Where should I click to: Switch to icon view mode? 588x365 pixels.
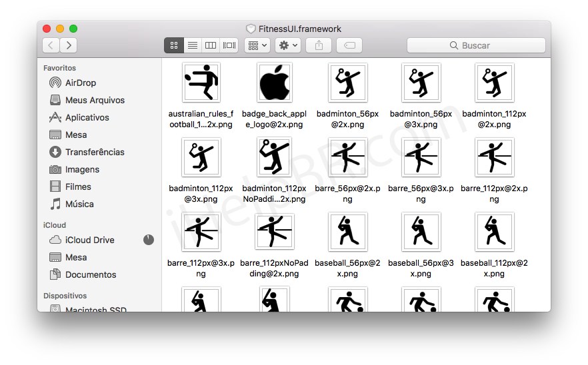(174, 45)
